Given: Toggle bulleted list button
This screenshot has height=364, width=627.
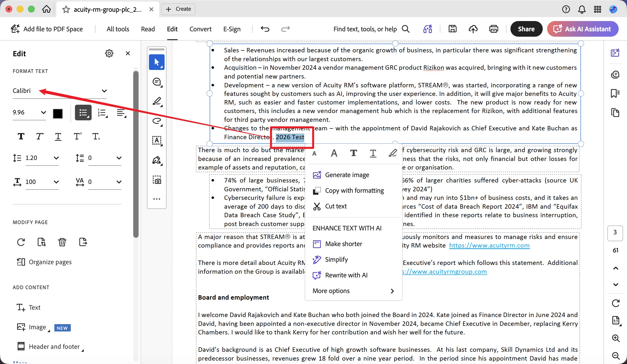Looking at the screenshot, I should click(83, 113).
